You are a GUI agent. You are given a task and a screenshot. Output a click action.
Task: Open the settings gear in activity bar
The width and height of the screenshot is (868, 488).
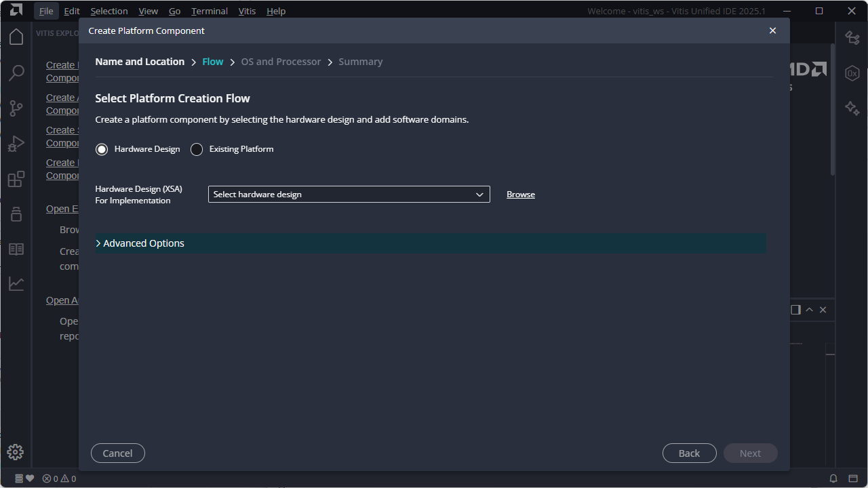pyautogui.click(x=16, y=452)
